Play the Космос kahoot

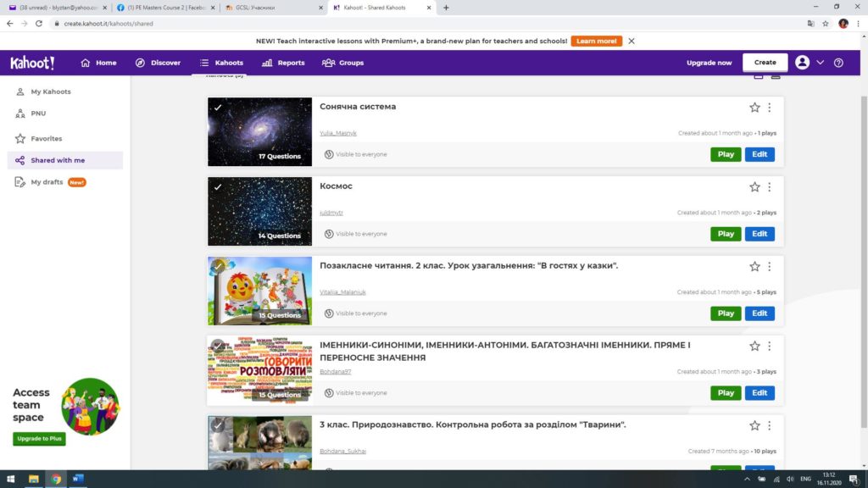726,234
